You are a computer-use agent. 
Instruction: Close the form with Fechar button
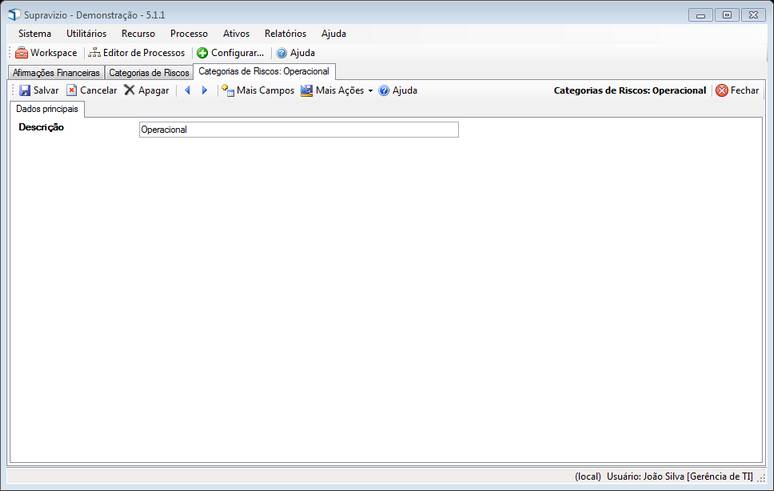click(737, 90)
